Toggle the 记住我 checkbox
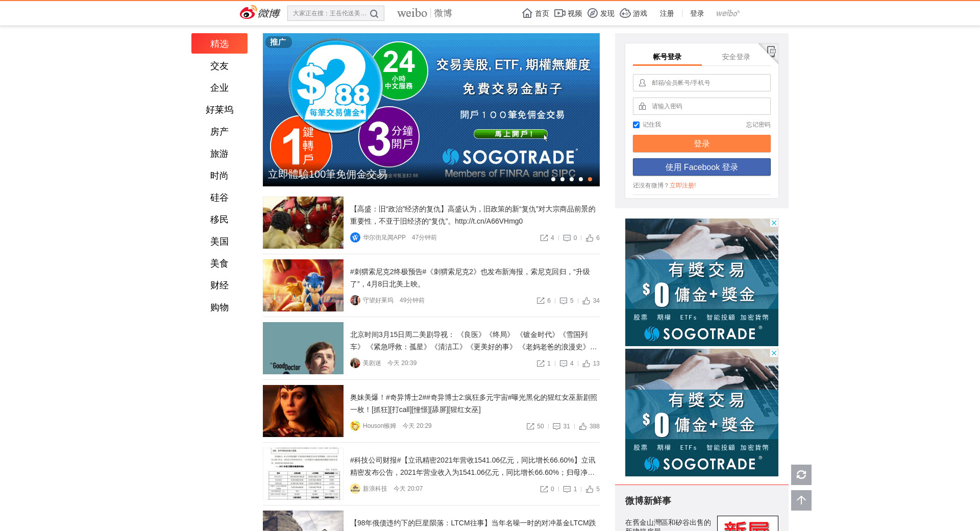This screenshot has width=980, height=531. tap(636, 125)
